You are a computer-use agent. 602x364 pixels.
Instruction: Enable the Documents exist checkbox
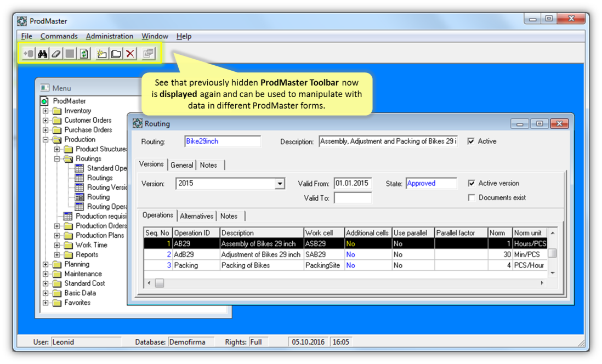coord(472,198)
